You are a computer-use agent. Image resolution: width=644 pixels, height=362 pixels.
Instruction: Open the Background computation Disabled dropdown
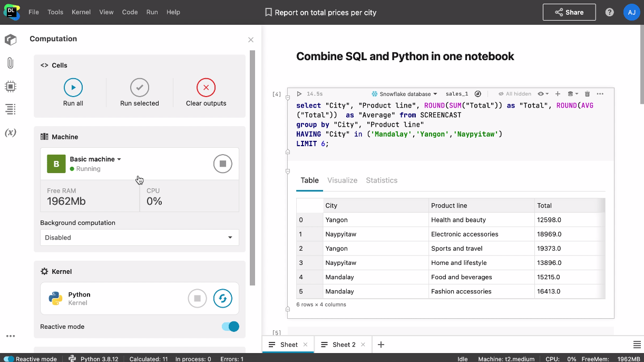click(x=140, y=237)
